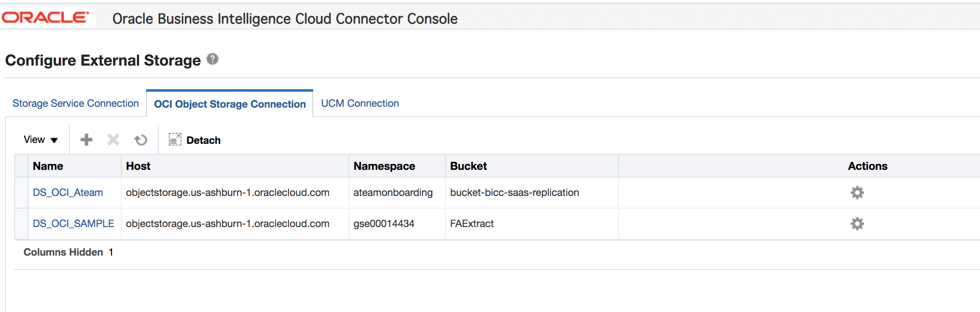Viewport: 980px width, 312px height.
Task: Click the Name column header
Action: [x=48, y=166]
